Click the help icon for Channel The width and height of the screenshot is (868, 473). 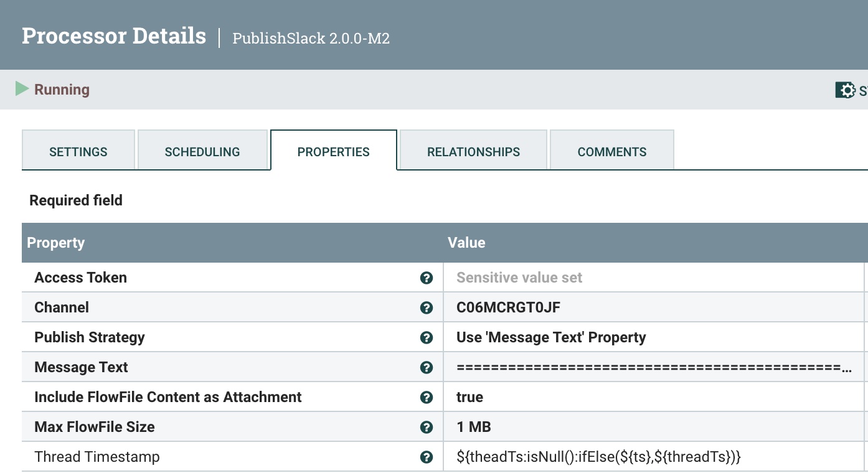pos(427,307)
